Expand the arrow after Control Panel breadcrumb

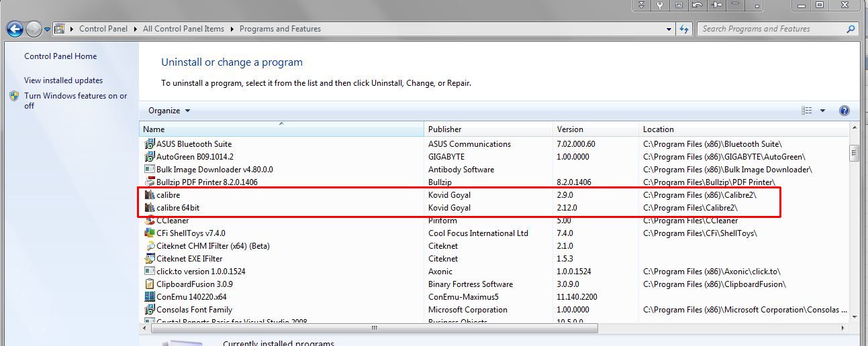click(x=136, y=29)
